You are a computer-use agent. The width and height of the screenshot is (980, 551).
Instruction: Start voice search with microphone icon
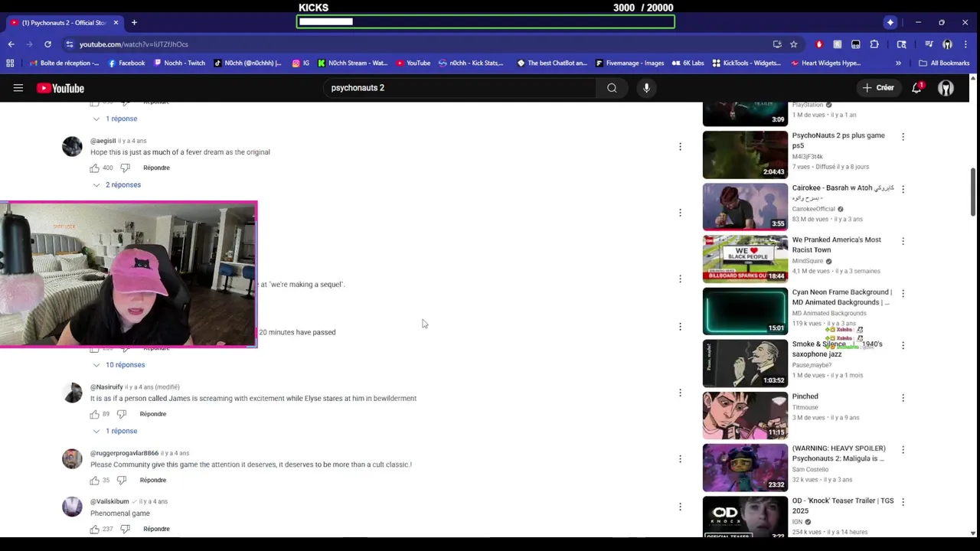646,88
